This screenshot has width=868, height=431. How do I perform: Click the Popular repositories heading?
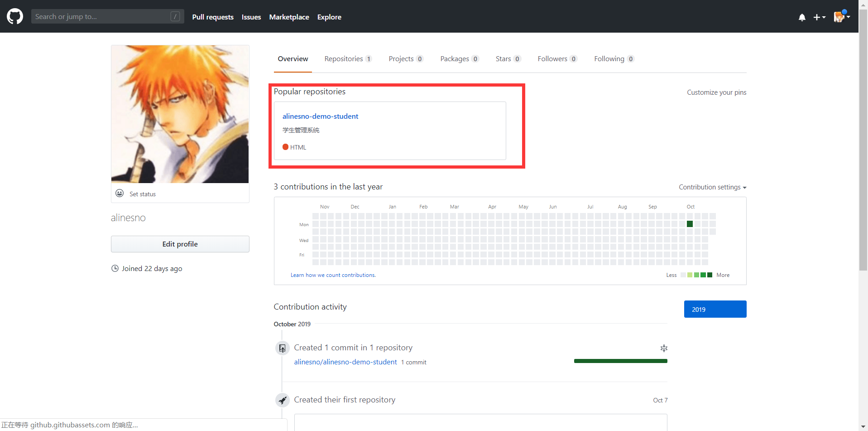click(x=309, y=92)
